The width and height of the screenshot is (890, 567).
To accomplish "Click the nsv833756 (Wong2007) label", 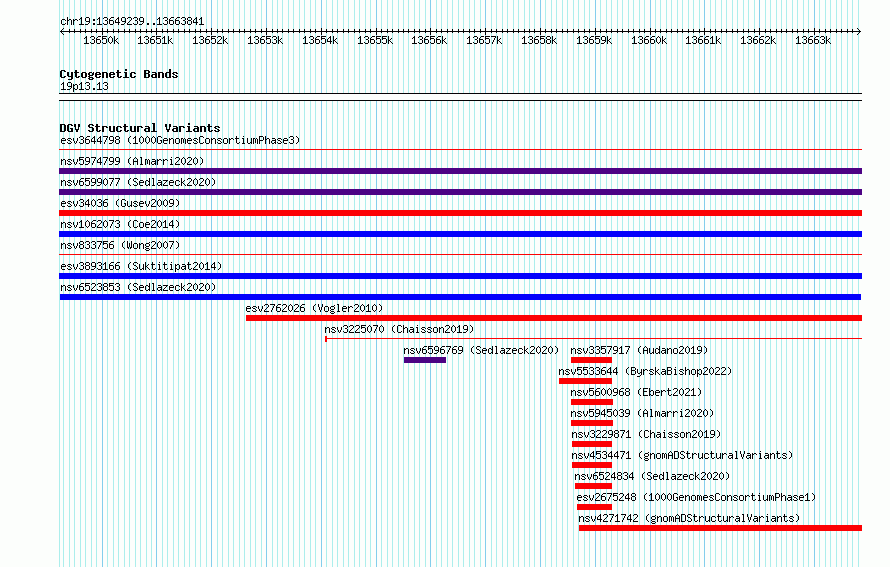I will (x=120, y=245).
